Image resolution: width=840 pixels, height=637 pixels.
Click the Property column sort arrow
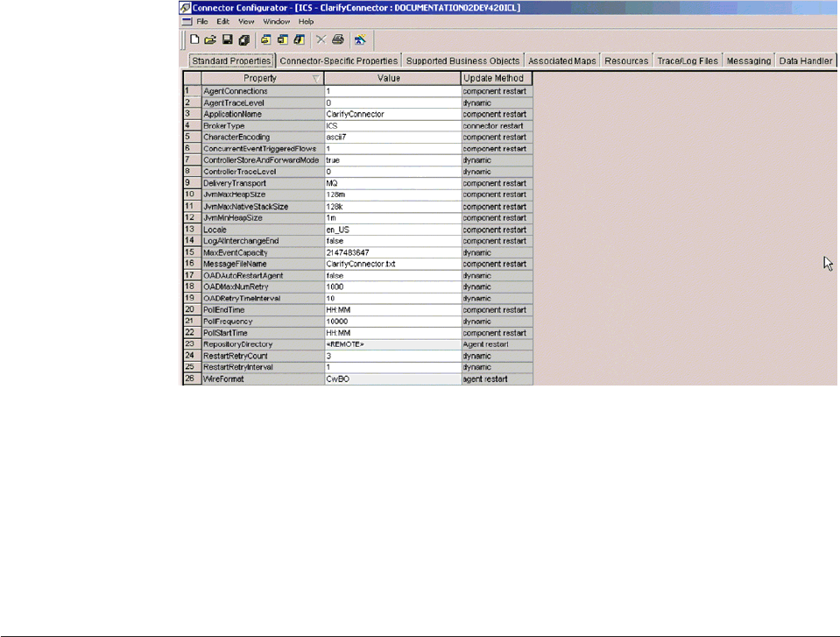pos(316,79)
